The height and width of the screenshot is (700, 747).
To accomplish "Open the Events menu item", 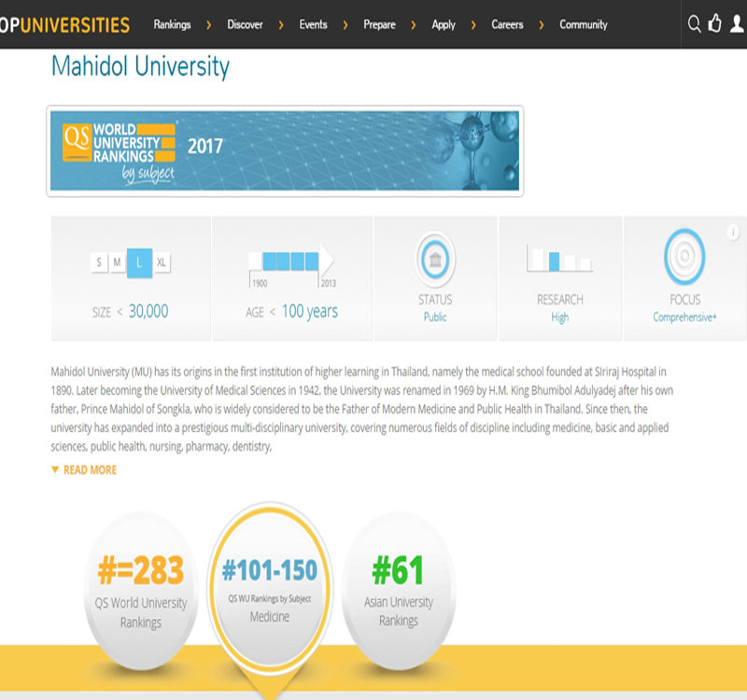I will (x=313, y=24).
